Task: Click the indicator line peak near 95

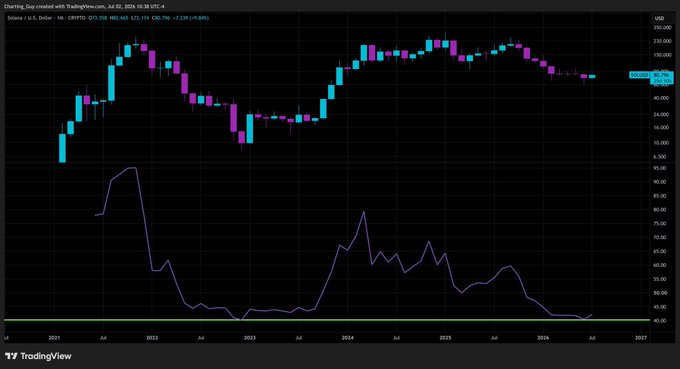Action: click(132, 168)
